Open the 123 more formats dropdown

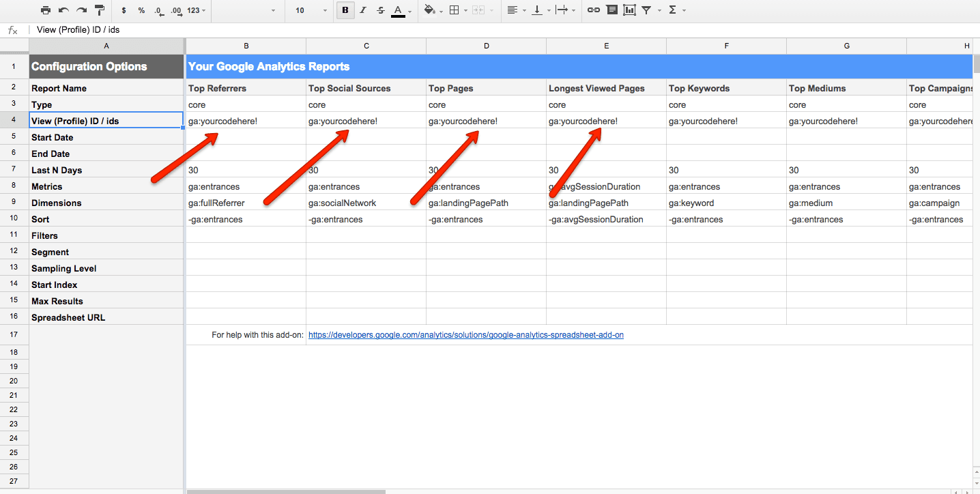click(x=197, y=11)
